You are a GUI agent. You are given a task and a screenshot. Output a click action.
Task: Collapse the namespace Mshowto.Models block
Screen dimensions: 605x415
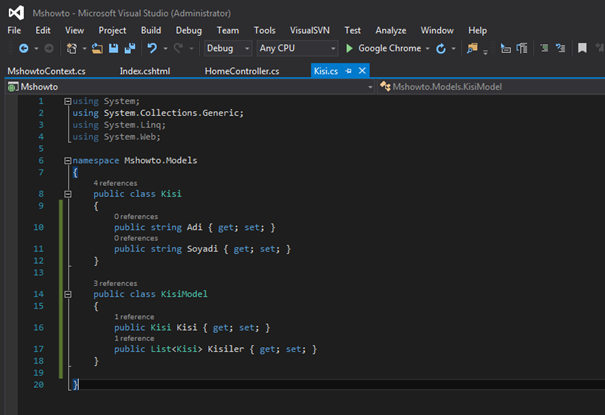[x=68, y=160]
